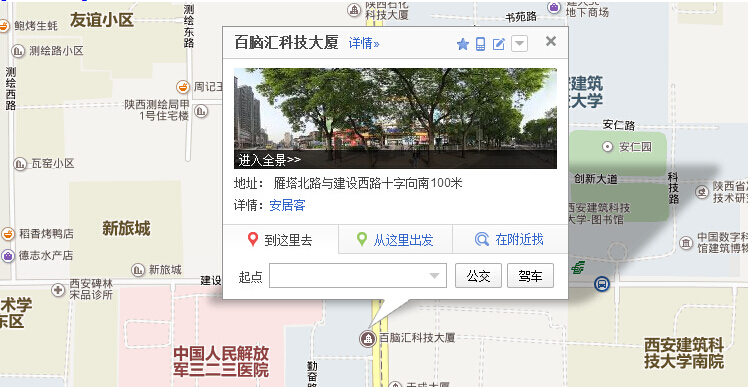Click the 公交 route button

tap(478, 276)
